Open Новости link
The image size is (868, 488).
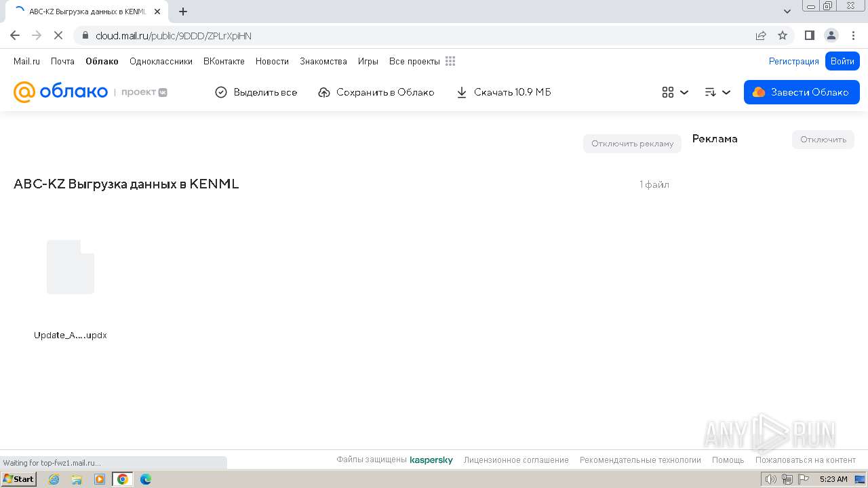tap(272, 61)
